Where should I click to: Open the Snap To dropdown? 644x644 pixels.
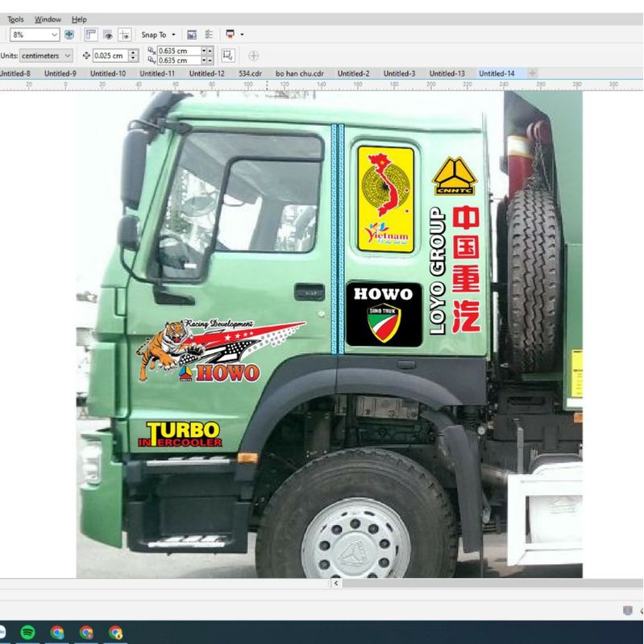click(158, 35)
